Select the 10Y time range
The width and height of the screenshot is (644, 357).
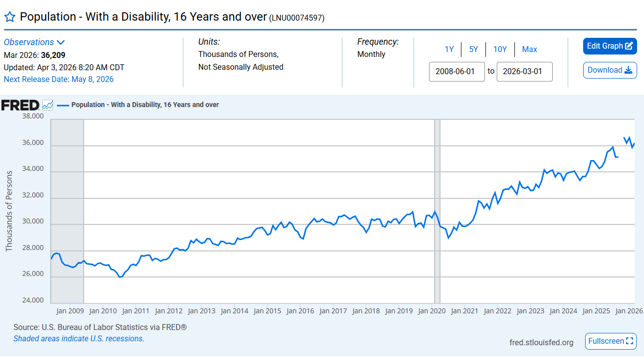[x=500, y=49]
